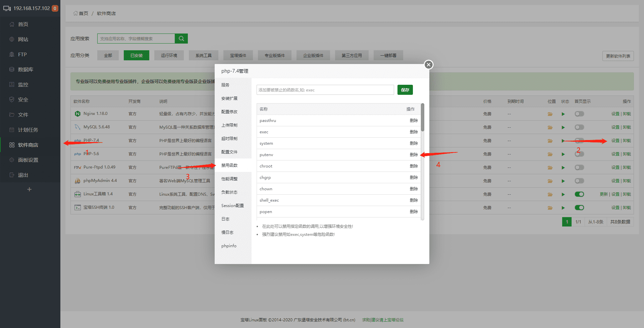
Task: Disable homepage display for Linux工具箱 1.4
Action: [579, 194]
